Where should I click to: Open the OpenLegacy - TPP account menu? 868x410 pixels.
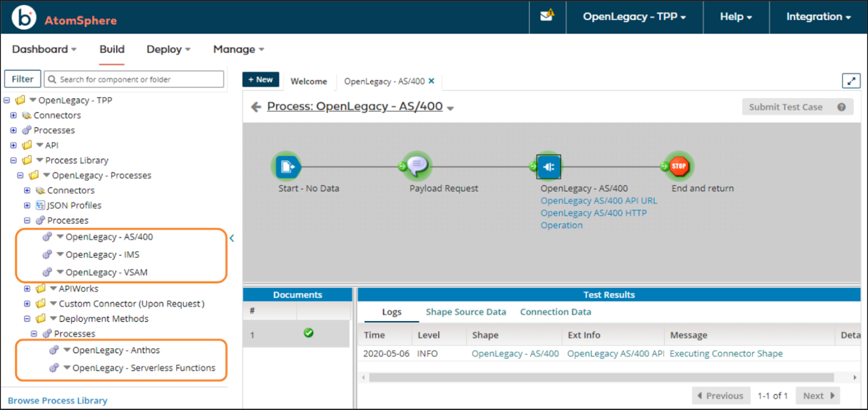634,17
